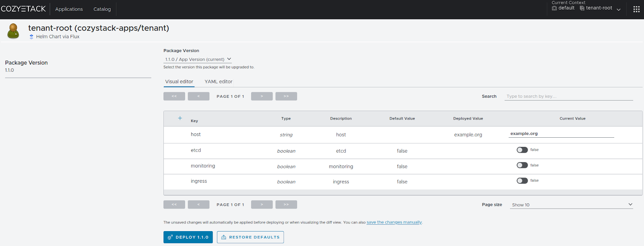Go to next page using bottom pagination
This screenshot has width=644, height=246.
pyautogui.click(x=262, y=205)
